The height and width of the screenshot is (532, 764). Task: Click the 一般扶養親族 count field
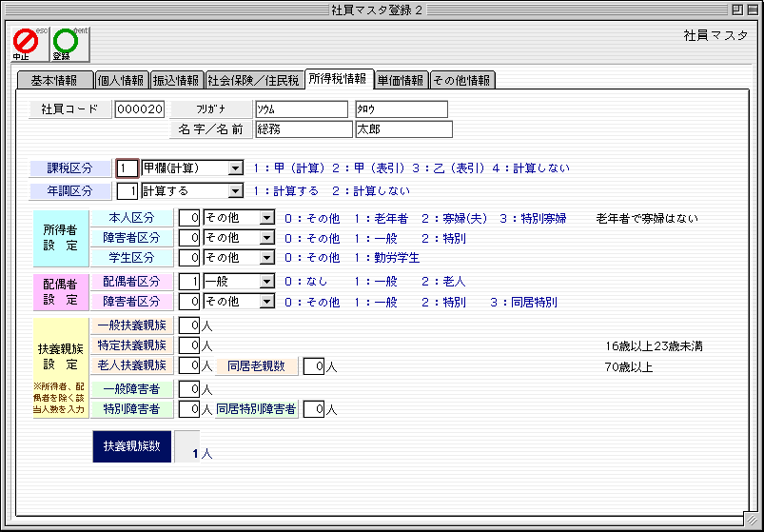189,325
